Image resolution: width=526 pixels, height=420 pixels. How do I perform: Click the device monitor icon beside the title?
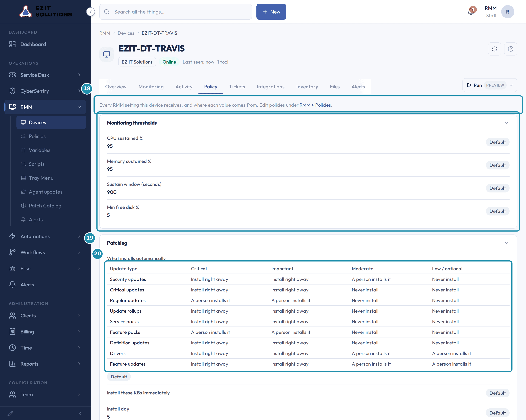[x=107, y=54]
